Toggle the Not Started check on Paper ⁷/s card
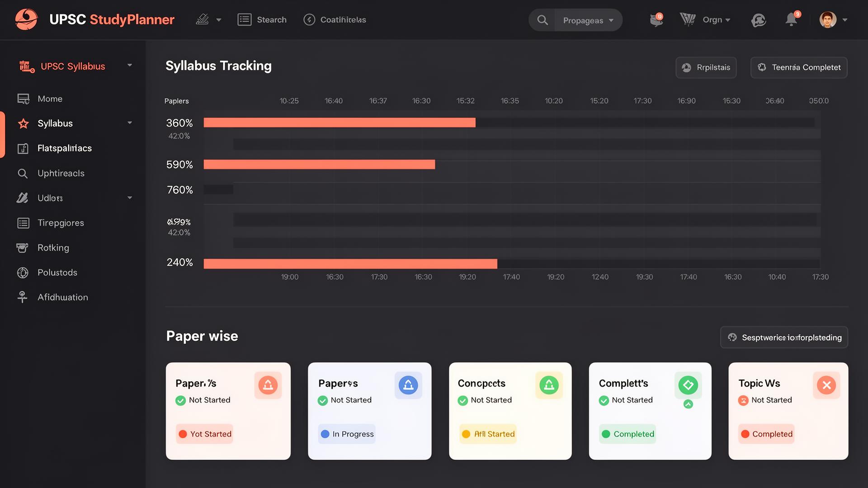Image resolution: width=868 pixels, height=488 pixels. coord(181,400)
